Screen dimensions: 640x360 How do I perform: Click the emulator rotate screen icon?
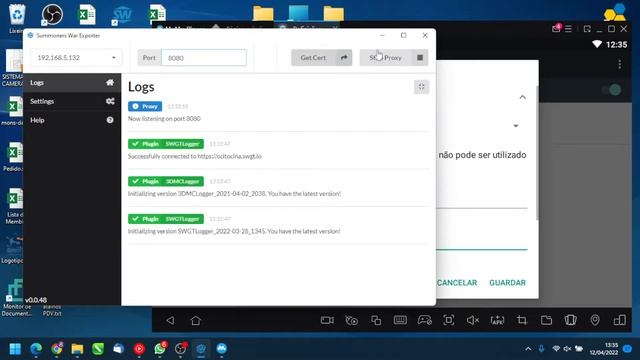(620, 320)
